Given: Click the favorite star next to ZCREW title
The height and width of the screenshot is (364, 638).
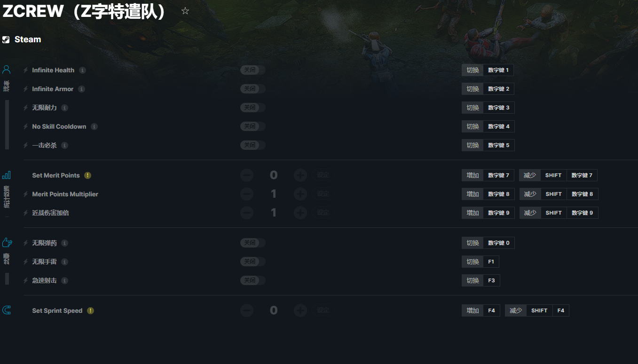Looking at the screenshot, I should click(185, 11).
